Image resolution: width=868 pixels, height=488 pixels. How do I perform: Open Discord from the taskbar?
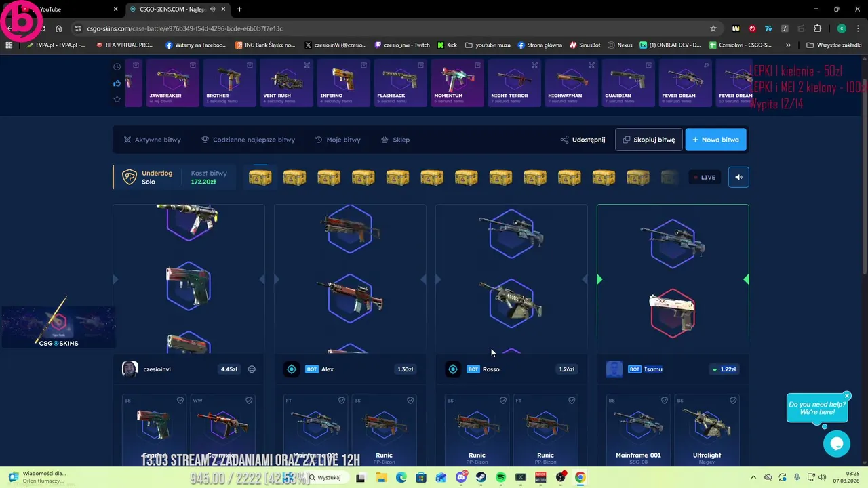461,477
